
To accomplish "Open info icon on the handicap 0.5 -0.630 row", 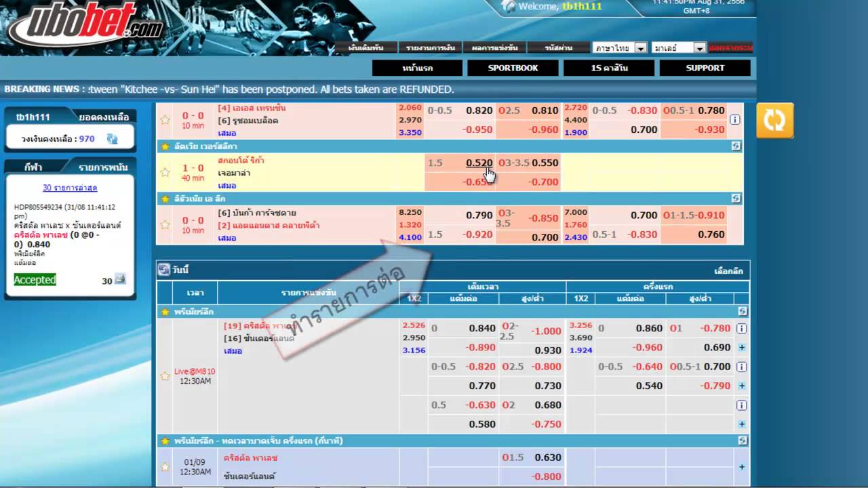I will 741,405.
